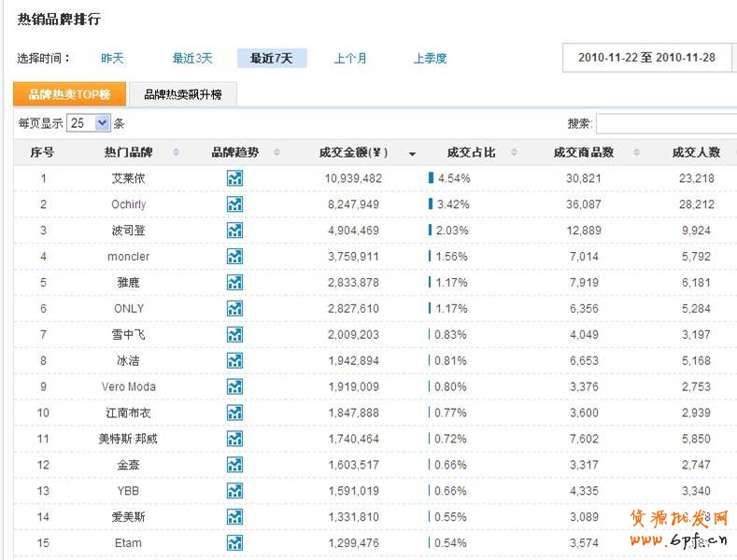Image resolution: width=737 pixels, height=560 pixels.
Task: Select 上季度 time range
Action: [430, 58]
